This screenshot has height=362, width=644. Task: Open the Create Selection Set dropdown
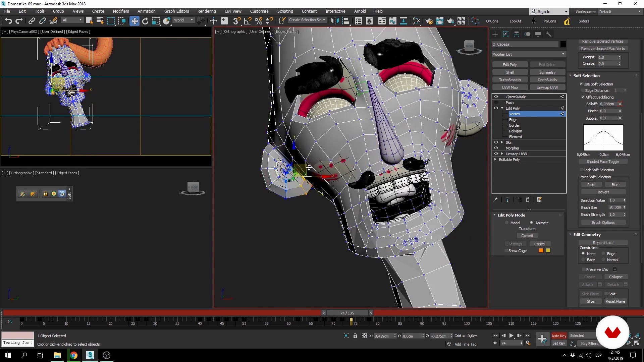[x=307, y=20]
